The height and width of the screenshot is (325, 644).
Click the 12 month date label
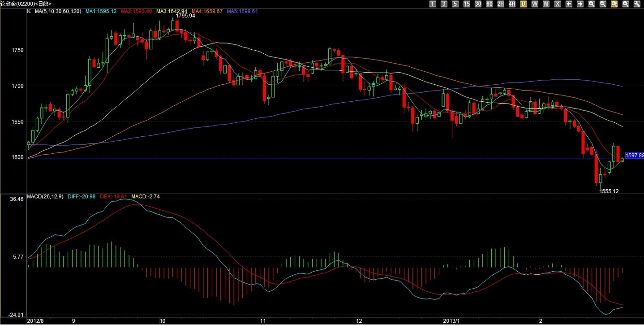click(358, 321)
